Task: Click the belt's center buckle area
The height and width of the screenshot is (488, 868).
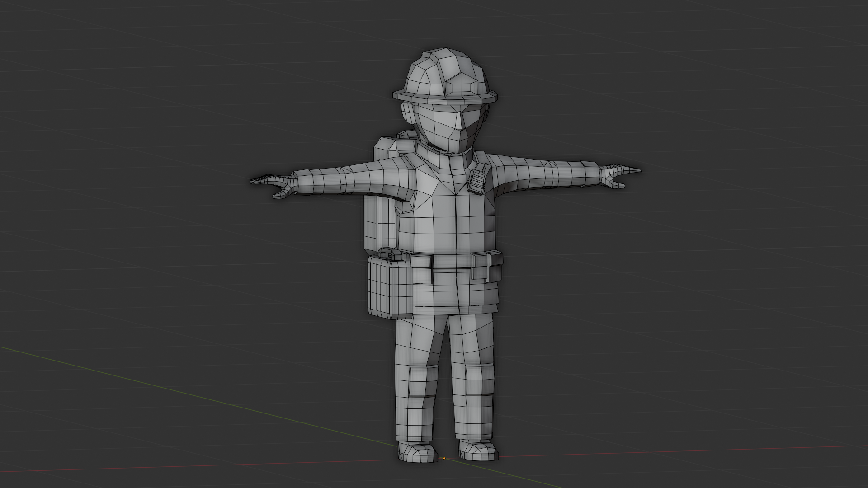Action: point(452,262)
